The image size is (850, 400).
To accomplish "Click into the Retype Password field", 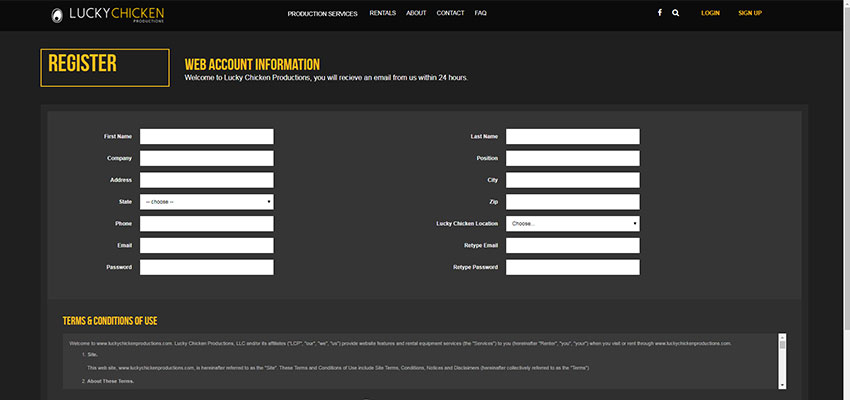I will [572, 267].
